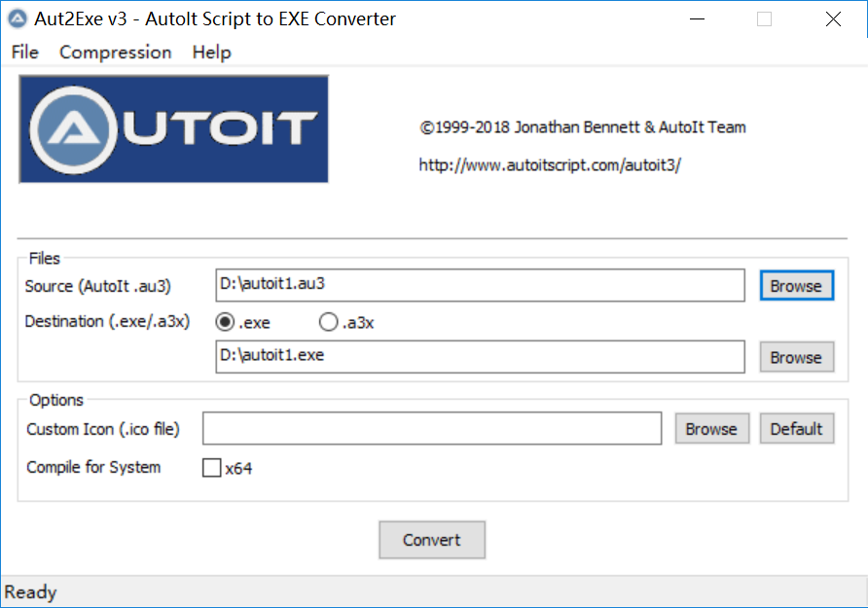This screenshot has height=608, width=868.
Task: Close the Aut2Exe window
Action: (833, 19)
